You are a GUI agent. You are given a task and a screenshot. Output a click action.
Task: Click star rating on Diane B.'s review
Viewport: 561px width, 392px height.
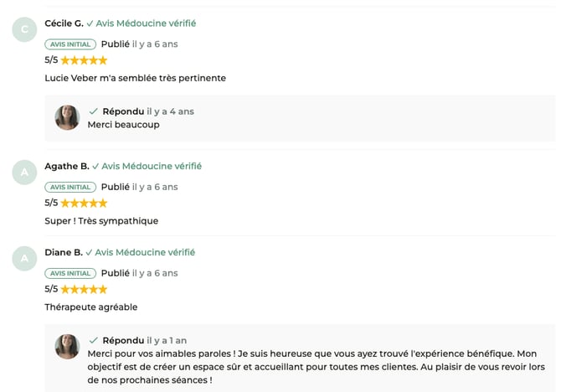pos(84,289)
